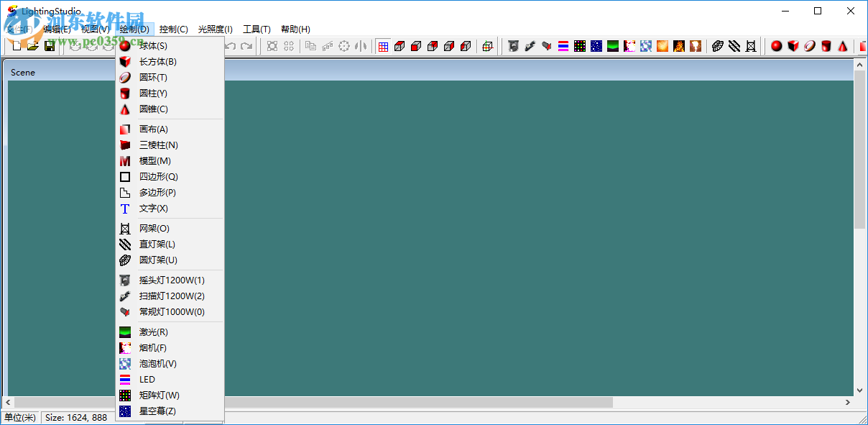Select the cone tool on the toolbar
Image resolution: width=868 pixels, height=425 pixels.
[842, 45]
